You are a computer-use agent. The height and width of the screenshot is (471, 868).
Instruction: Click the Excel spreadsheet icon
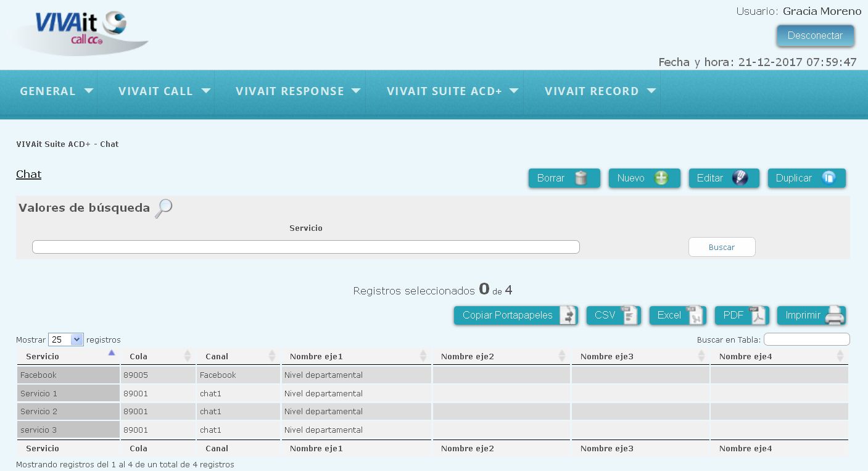695,315
